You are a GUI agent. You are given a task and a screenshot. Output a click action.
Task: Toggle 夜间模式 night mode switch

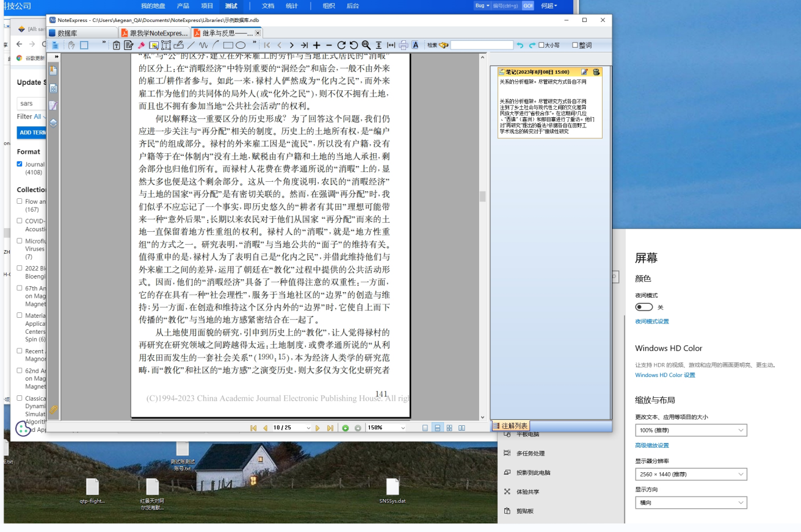[644, 307]
